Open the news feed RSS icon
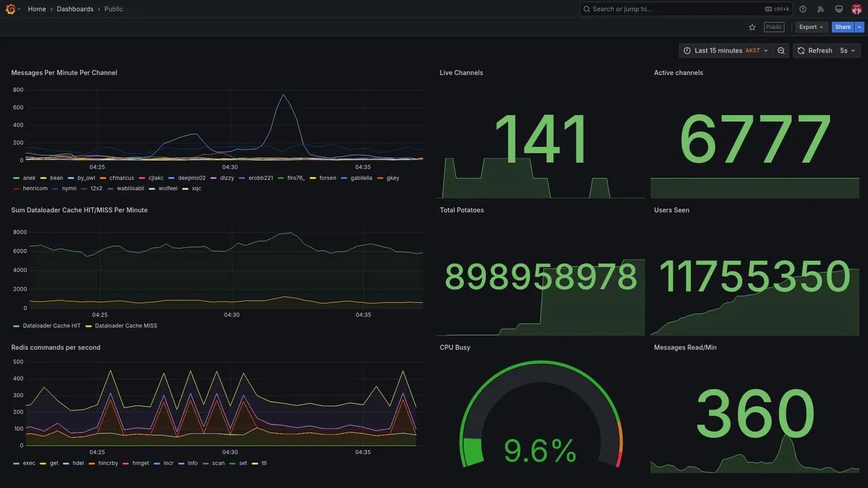 [x=821, y=9]
